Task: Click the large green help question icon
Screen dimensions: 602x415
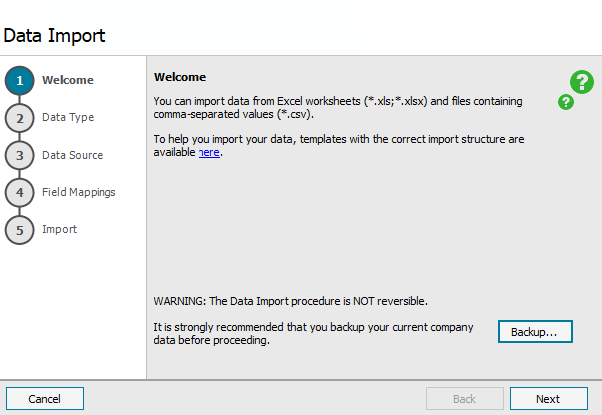Action: (582, 82)
